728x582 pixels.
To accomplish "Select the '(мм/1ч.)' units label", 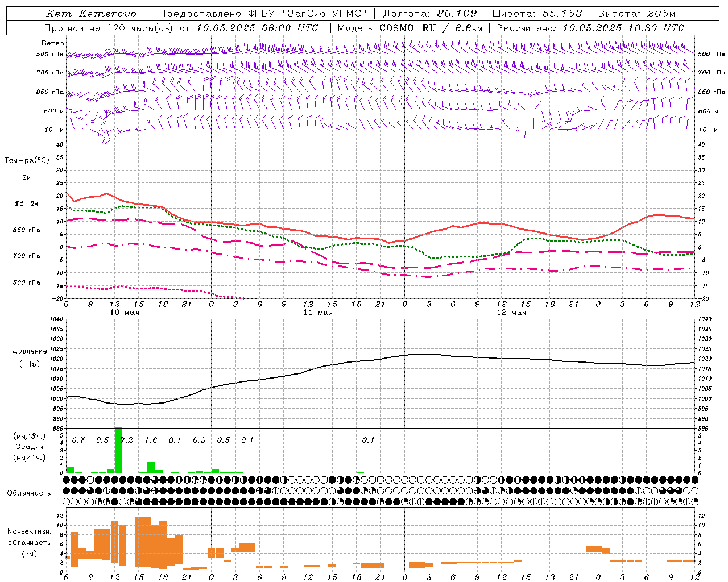I will tap(28, 457).
